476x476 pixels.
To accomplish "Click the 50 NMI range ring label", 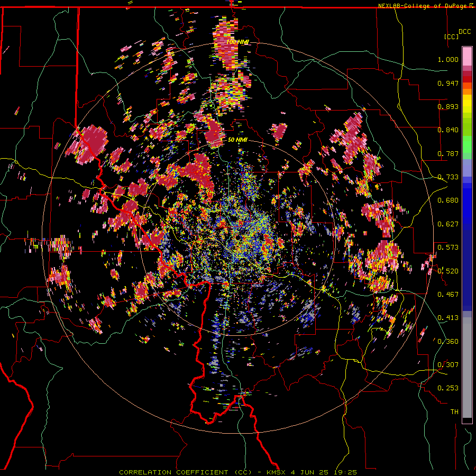I will pyautogui.click(x=237, y=140).
